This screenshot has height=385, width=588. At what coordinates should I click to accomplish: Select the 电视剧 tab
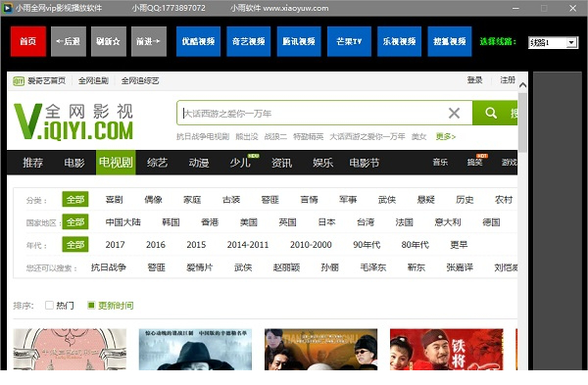click(116, 163)
